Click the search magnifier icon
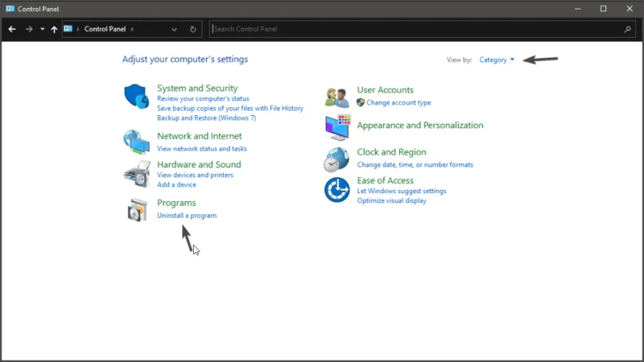 [x=628, y=29]
